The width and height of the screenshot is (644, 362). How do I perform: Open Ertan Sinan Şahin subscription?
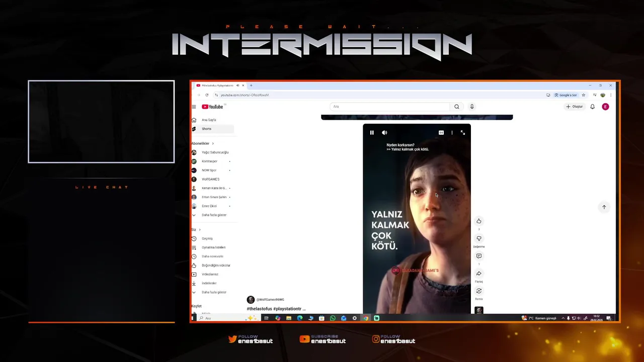click(x=212, y=197)
